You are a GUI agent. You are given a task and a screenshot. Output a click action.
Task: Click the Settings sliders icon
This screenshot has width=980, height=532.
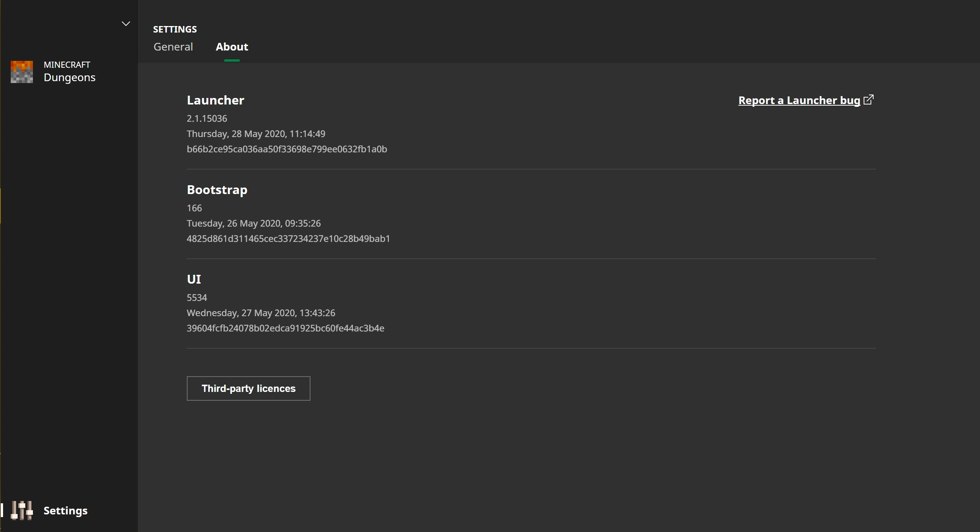22,510
